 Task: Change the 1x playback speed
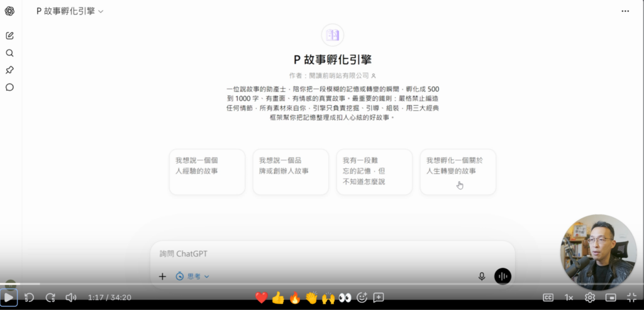[569, 297]
